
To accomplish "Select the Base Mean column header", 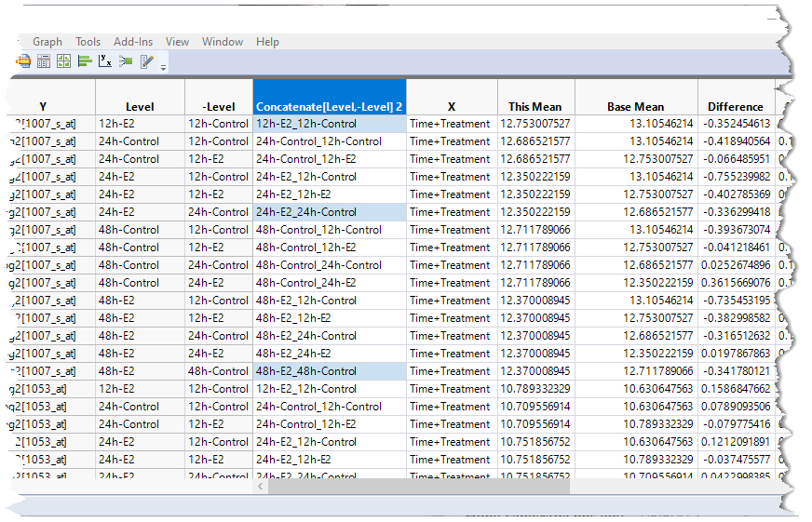I will pyautogui.click(x=635, y=107).
